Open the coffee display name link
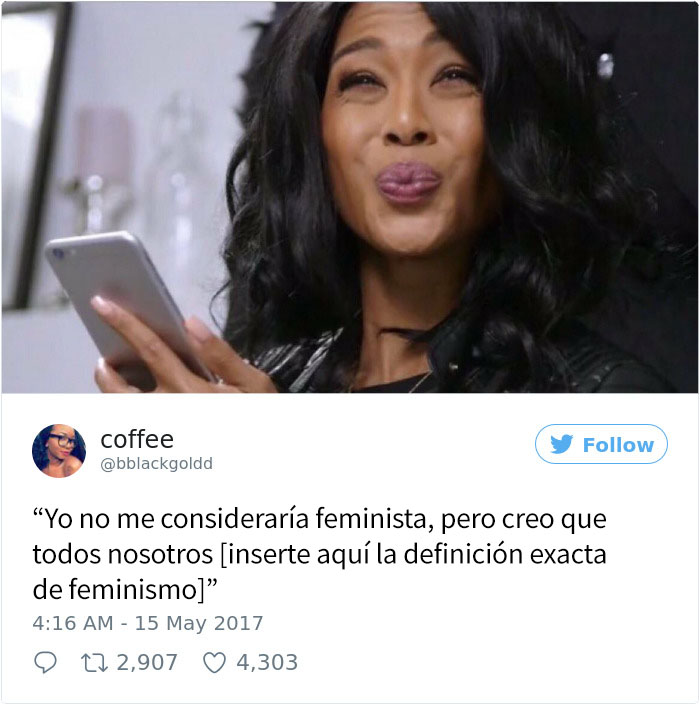The height and width of the screenshot is (705, 700). point(137,439)
